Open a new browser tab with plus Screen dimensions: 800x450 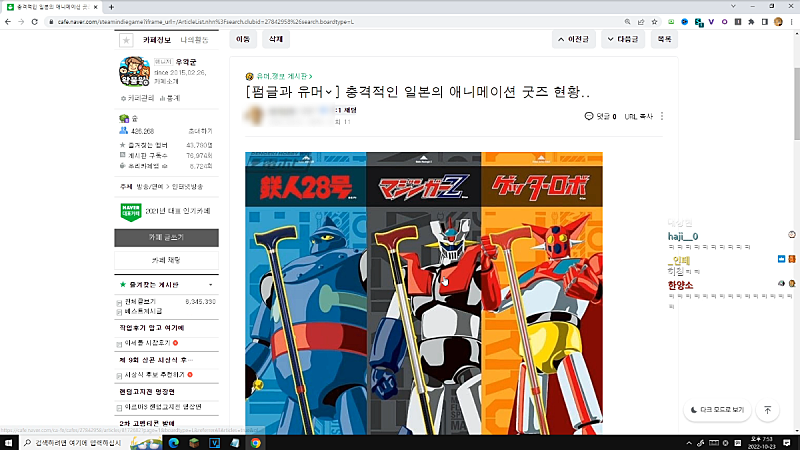111,7
